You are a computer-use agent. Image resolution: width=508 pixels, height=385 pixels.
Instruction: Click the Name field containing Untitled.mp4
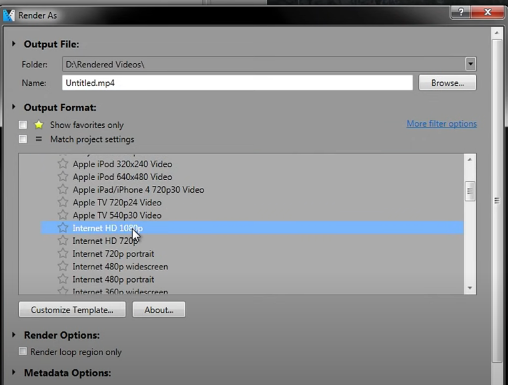(237, 83)
